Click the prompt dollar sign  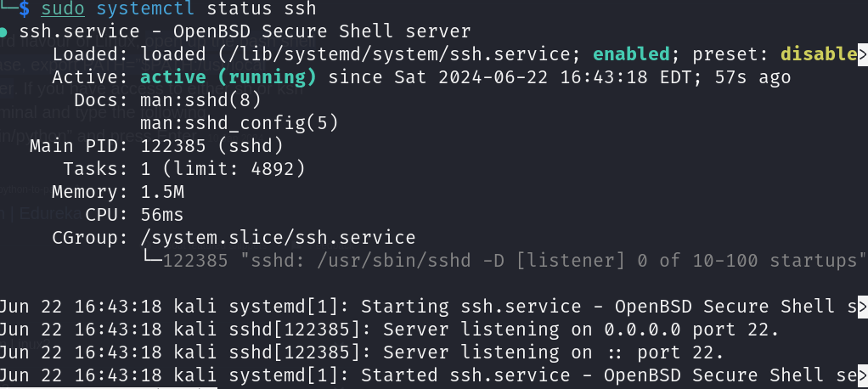coord(23,9)
